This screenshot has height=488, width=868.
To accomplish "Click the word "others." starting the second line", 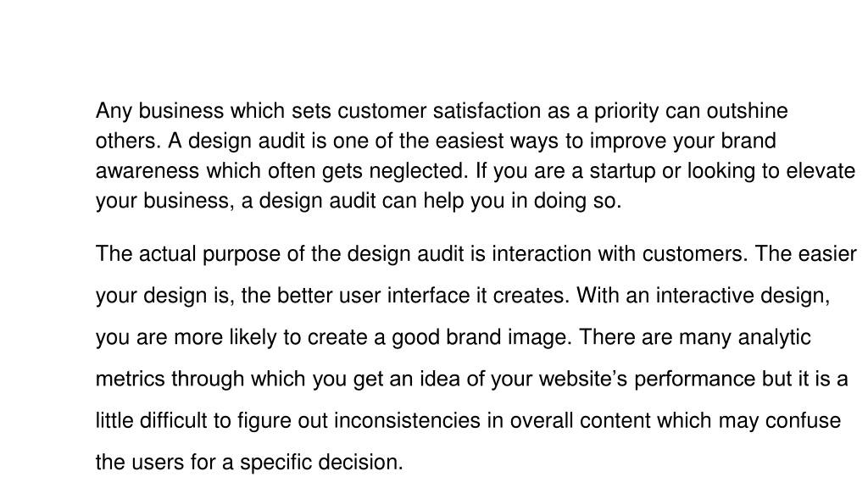I will [129, 141].
